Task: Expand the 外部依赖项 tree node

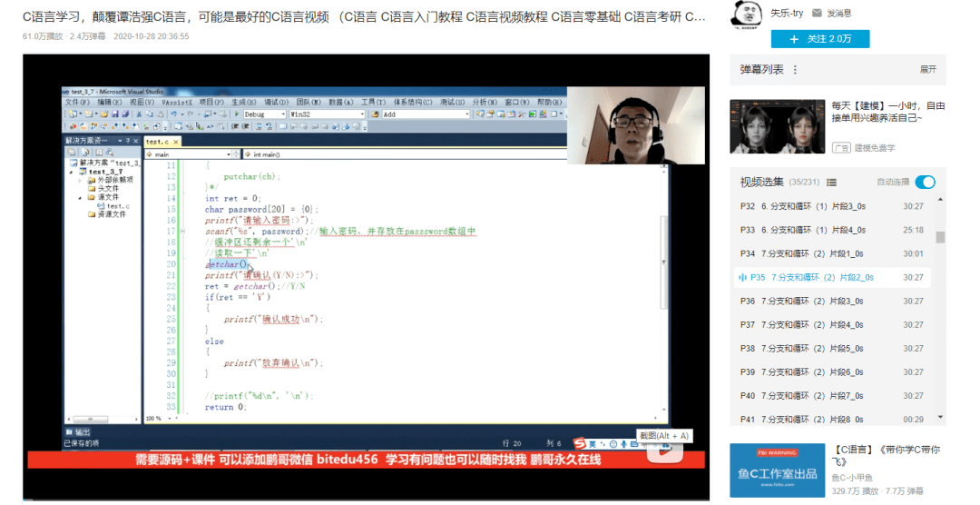Action: [80, 180]
